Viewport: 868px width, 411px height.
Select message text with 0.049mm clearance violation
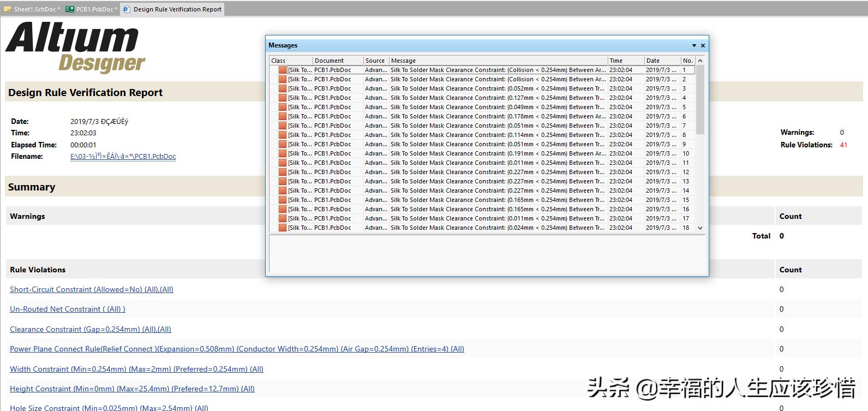pos(498,107)
